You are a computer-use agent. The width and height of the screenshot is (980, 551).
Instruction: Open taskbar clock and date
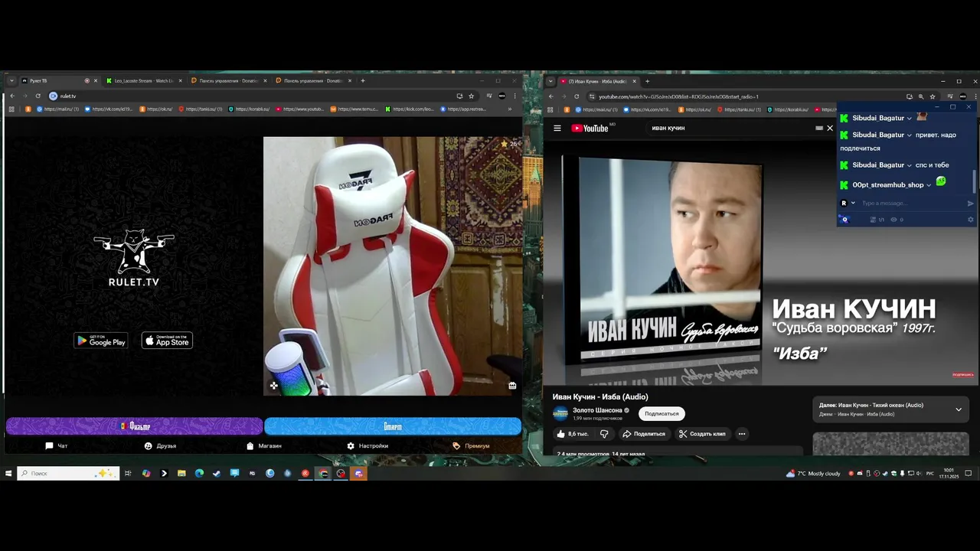(x=949, y=474)
